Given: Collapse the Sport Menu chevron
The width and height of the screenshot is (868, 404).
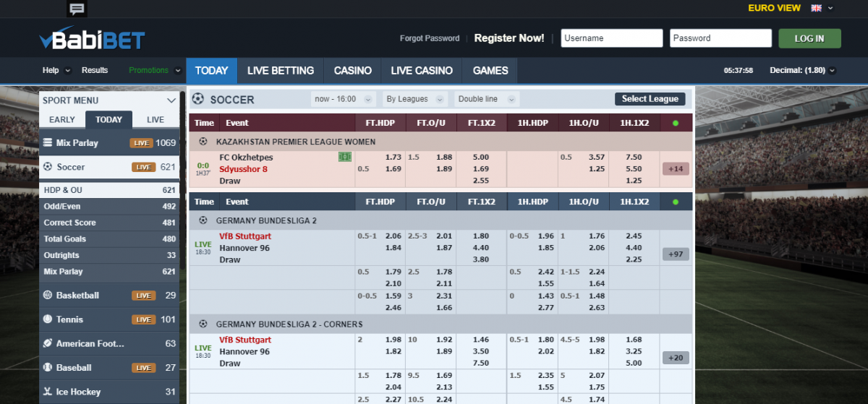Looking at the screenshot, I should pyautogui.click(x=171, y=100).
